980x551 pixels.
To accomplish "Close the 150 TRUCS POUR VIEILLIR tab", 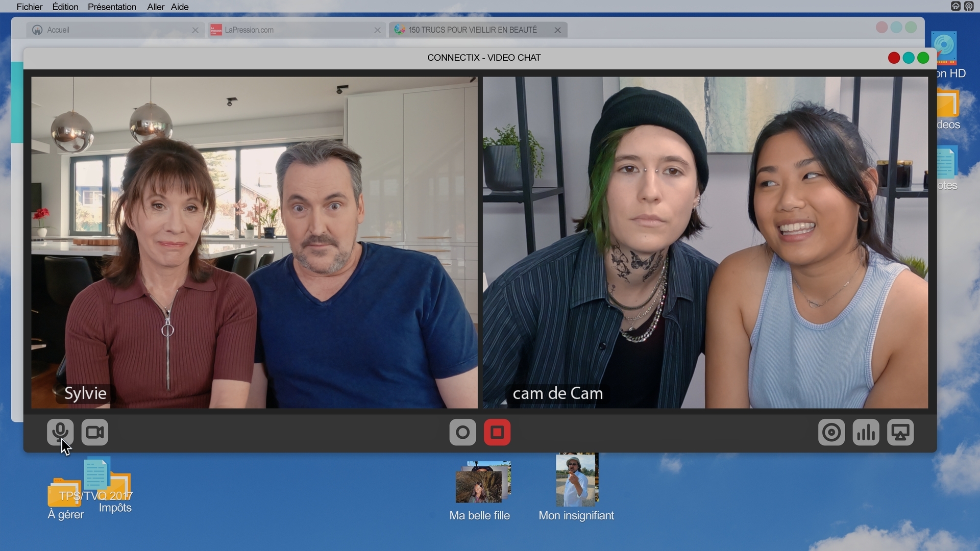I will click(557, 30).
